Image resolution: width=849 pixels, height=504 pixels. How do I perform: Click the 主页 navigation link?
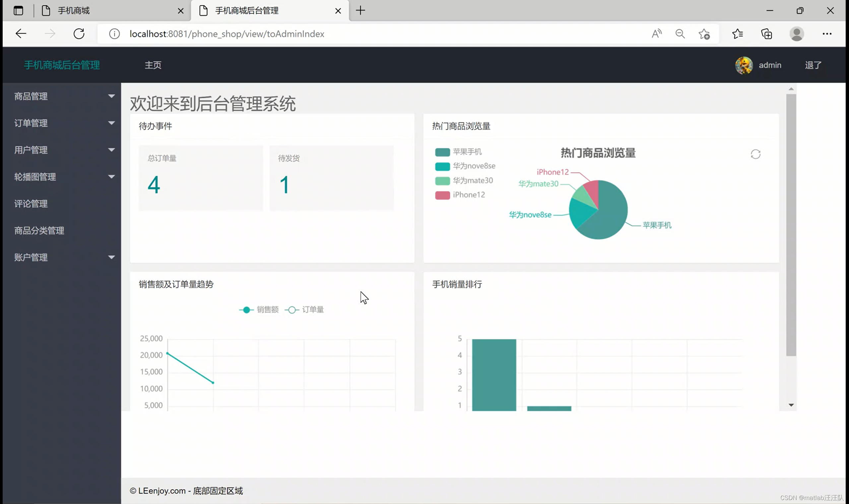(x=153, y=65)
